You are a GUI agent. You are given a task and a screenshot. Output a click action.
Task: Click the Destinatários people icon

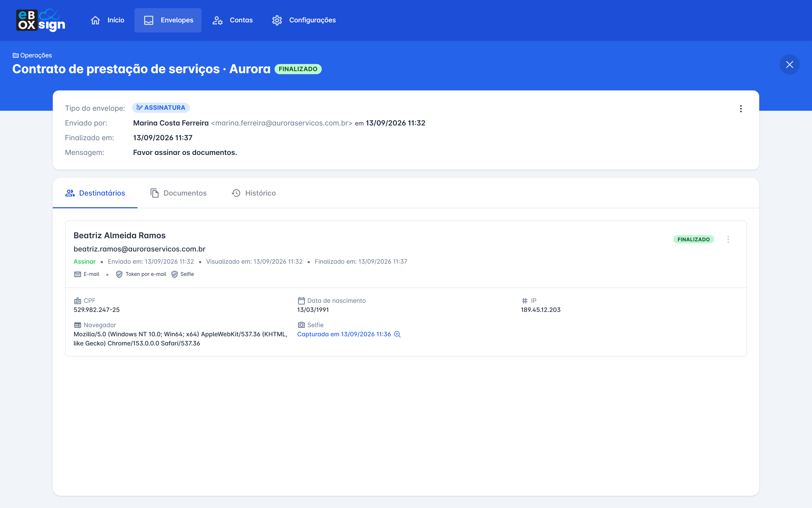click(x=70, y=193)
